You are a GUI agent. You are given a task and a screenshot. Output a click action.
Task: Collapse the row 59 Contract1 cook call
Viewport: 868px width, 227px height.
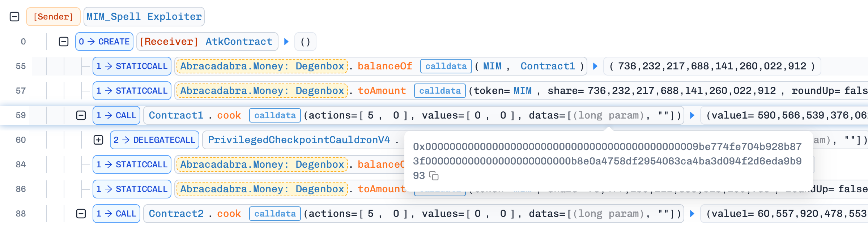81,115
